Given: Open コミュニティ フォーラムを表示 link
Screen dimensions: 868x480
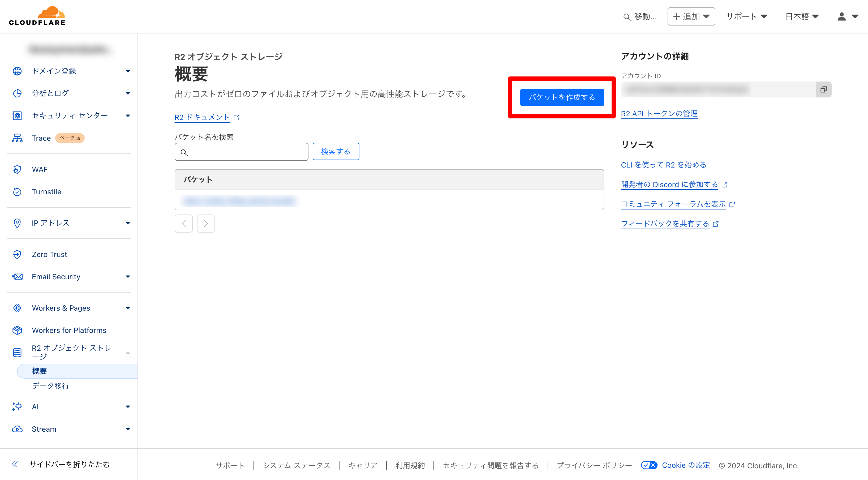Looking at the screenshot, I should click(673, 204).
